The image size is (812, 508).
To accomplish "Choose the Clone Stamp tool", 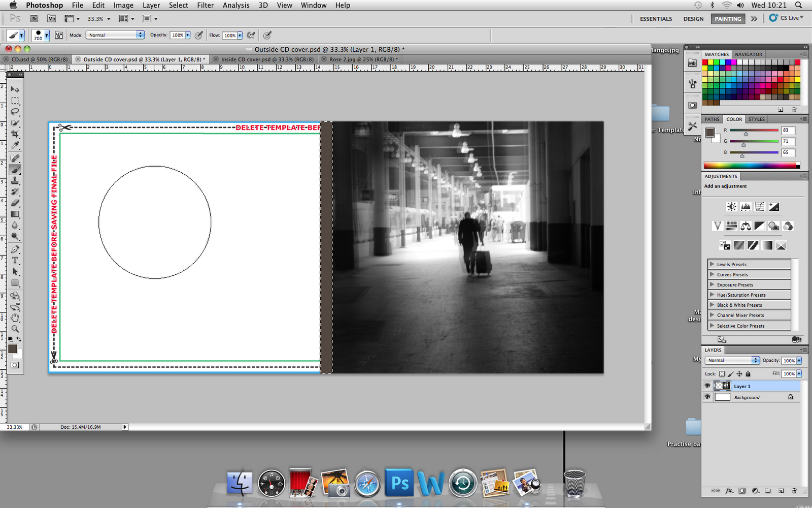I will (15, 181).
